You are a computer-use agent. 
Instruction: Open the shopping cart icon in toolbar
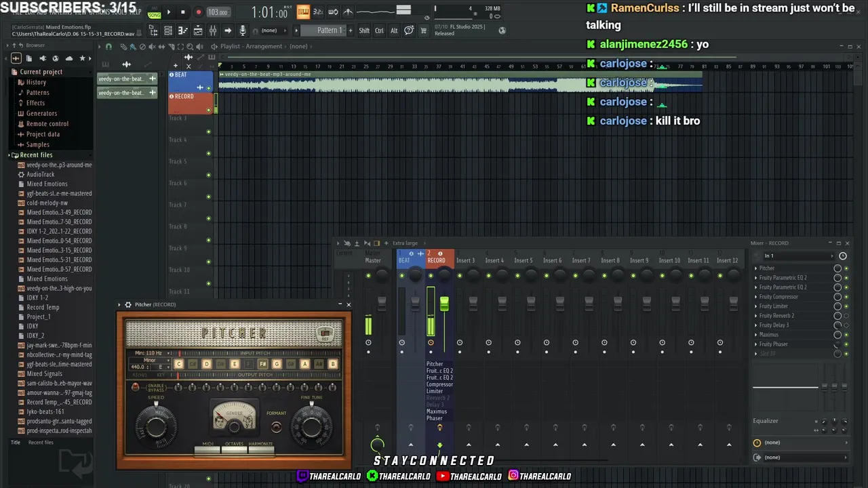pyautogui.click(x=424, y=30)
